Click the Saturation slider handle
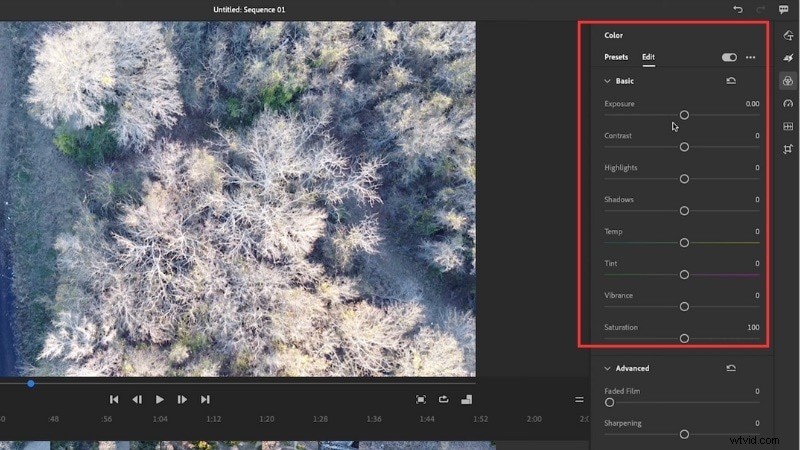Viewport: 800px width, 450px height. [684, 338]
